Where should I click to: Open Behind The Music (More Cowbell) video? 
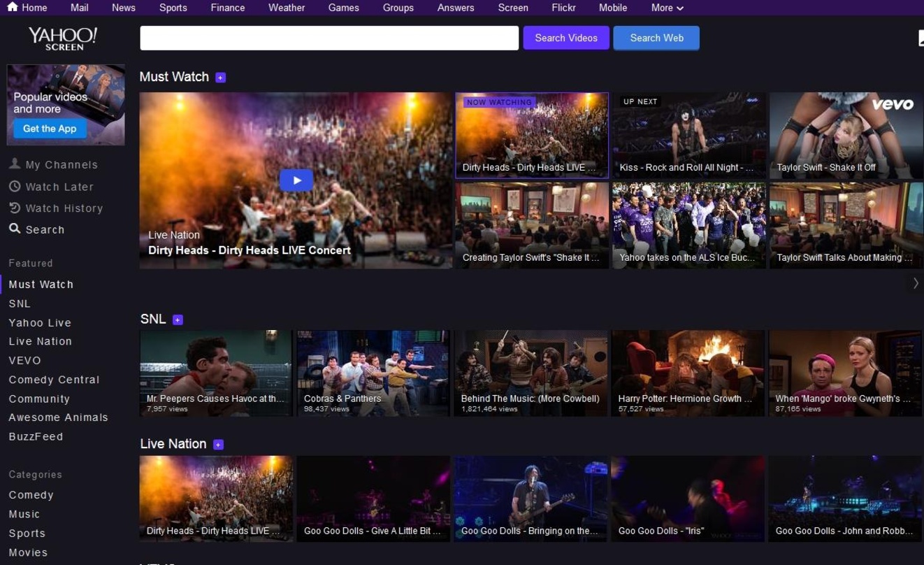coord(530,373)
